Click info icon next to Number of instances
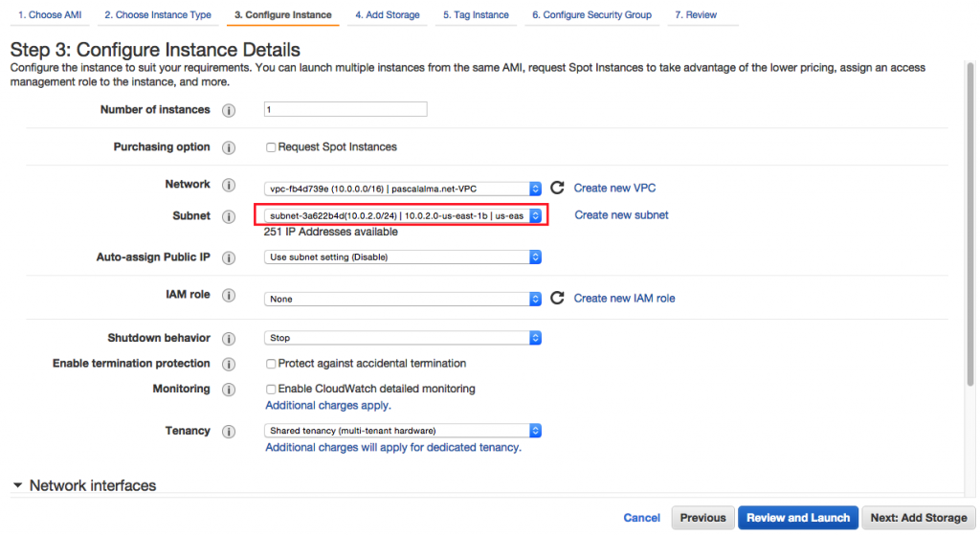This screenshot has height=536, width=980. [x=229, y=110]
